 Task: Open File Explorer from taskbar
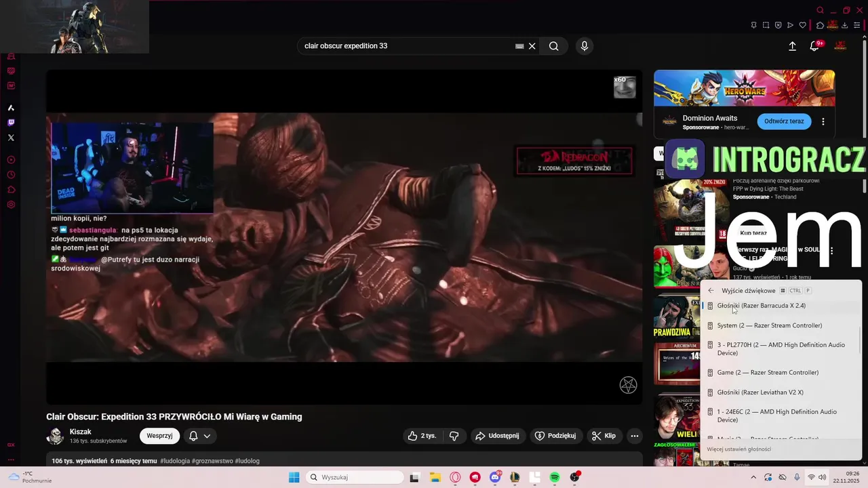(435, 477)
